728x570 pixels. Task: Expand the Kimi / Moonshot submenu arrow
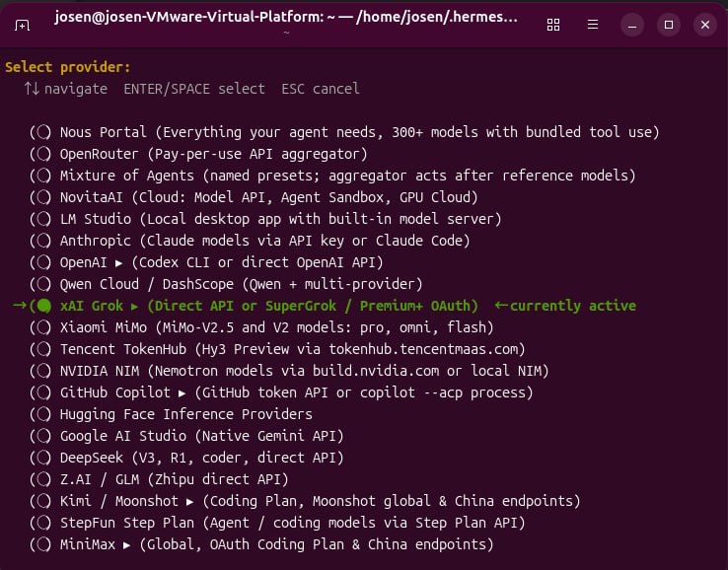coord(190,502)
